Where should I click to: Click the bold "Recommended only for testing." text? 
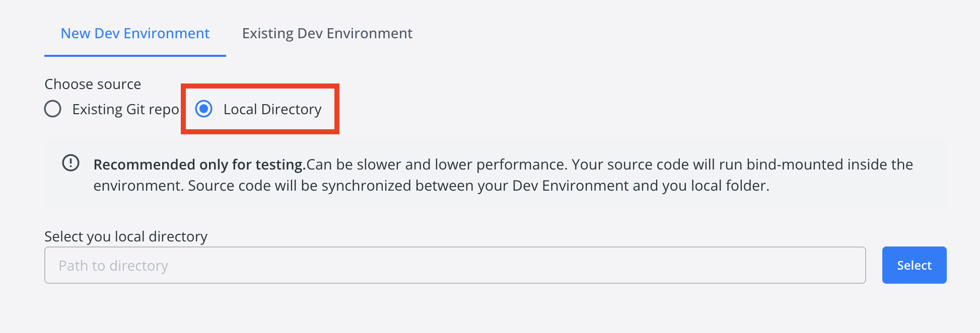(x=199, y=164)
